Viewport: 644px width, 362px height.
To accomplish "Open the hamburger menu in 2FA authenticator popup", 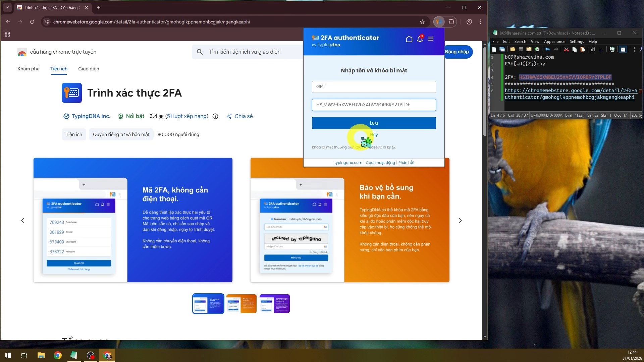I will tap(431, 39).
